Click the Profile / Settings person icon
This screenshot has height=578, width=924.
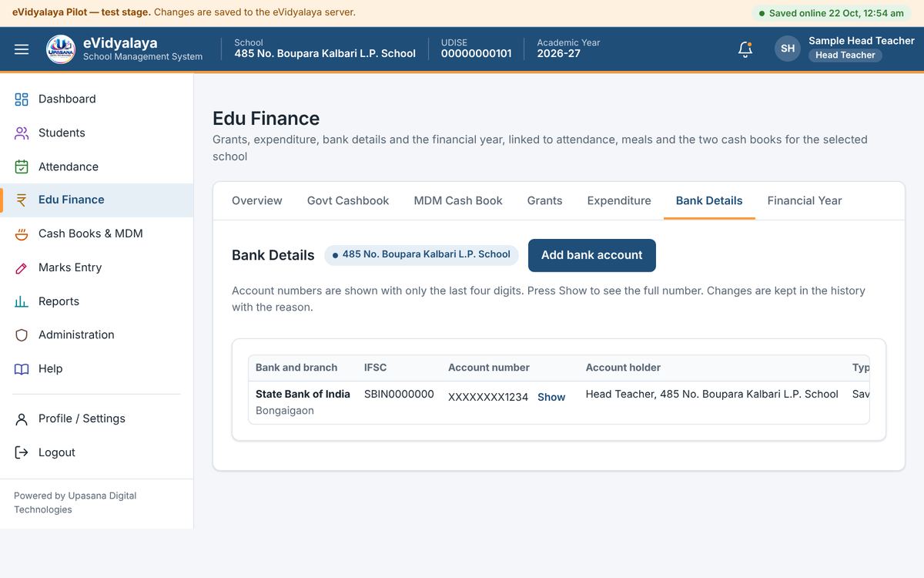tap(22, 418)
